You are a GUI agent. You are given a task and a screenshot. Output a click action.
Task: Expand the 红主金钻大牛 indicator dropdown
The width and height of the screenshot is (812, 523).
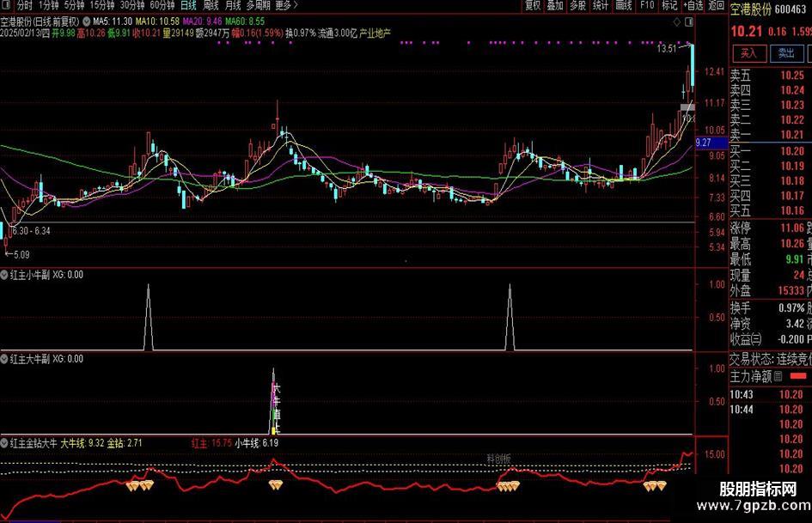tap(4, 443)
